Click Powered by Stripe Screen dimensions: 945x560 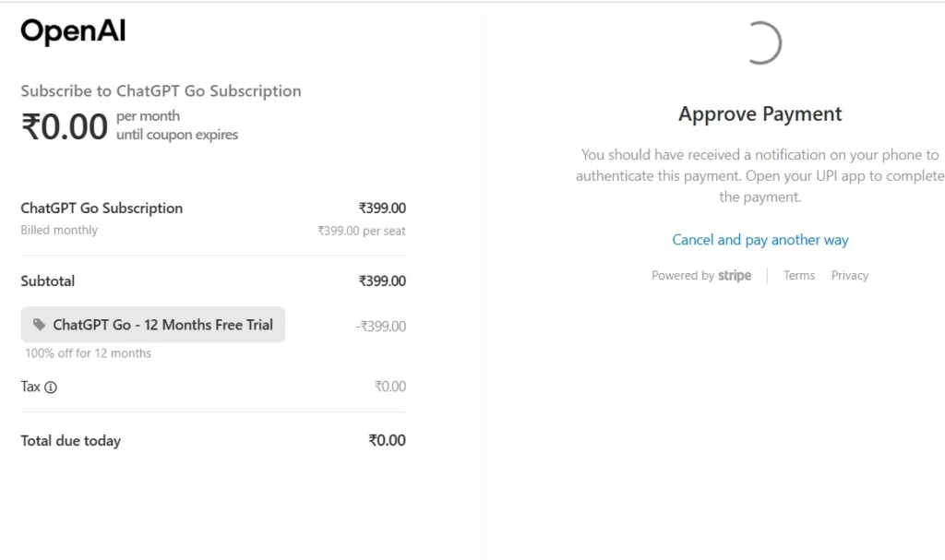tap(701, 275)
